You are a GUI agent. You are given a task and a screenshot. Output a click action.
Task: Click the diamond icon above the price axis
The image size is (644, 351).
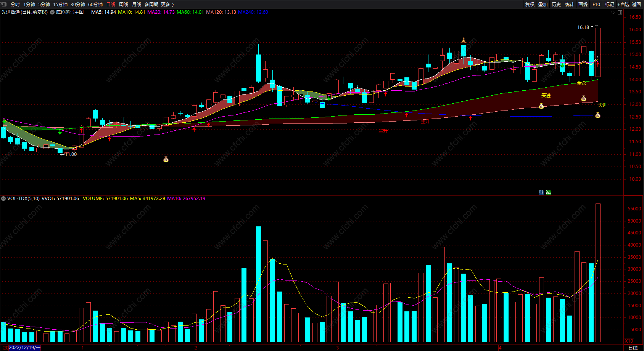coord(613,12)
